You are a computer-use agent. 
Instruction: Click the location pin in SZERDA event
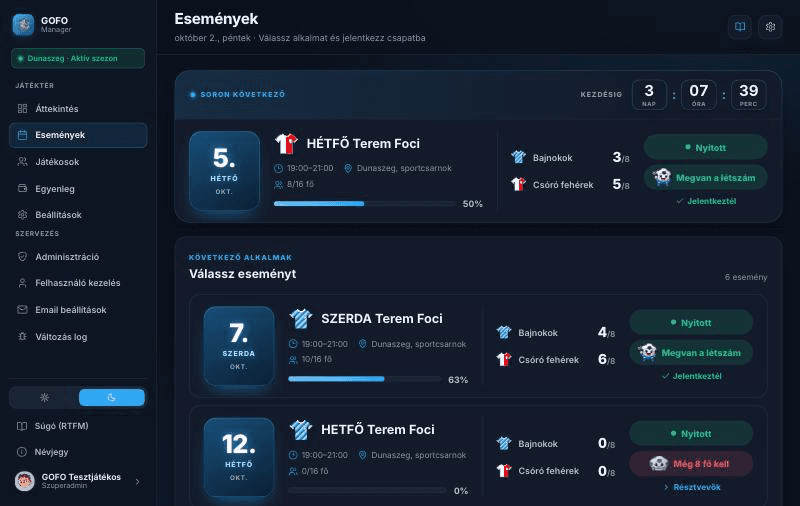pos(362,344)
